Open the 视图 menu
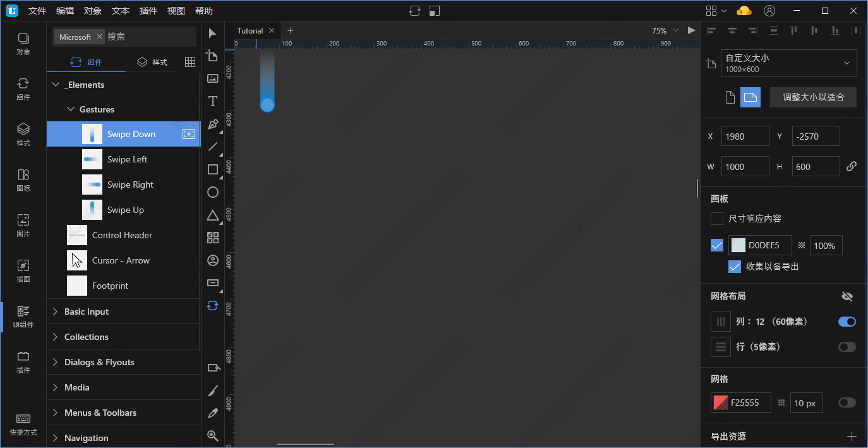 pyautogui.click(x=176, y=11)
